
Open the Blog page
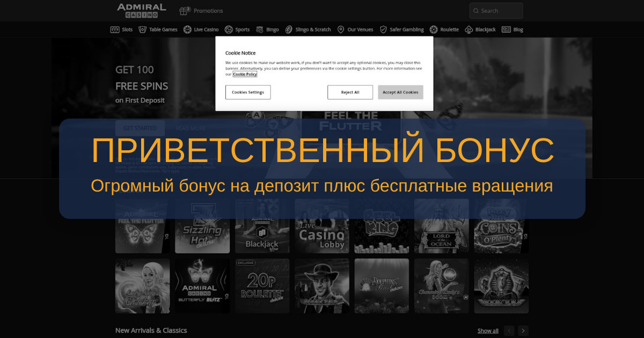[518, 30]
